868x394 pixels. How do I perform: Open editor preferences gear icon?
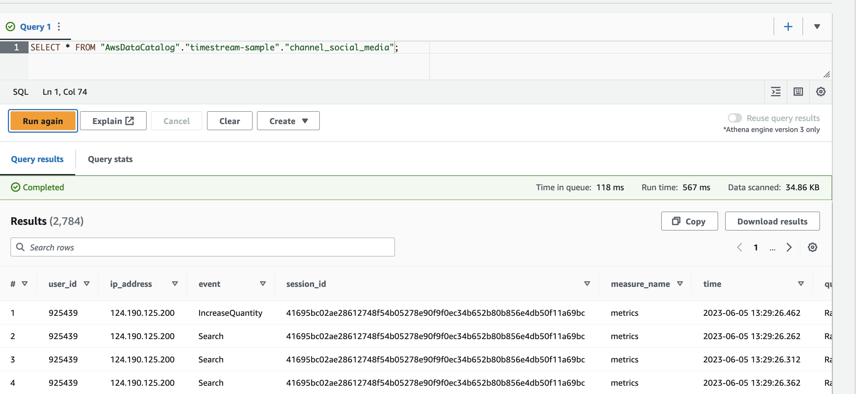click(x=821, y=92)
